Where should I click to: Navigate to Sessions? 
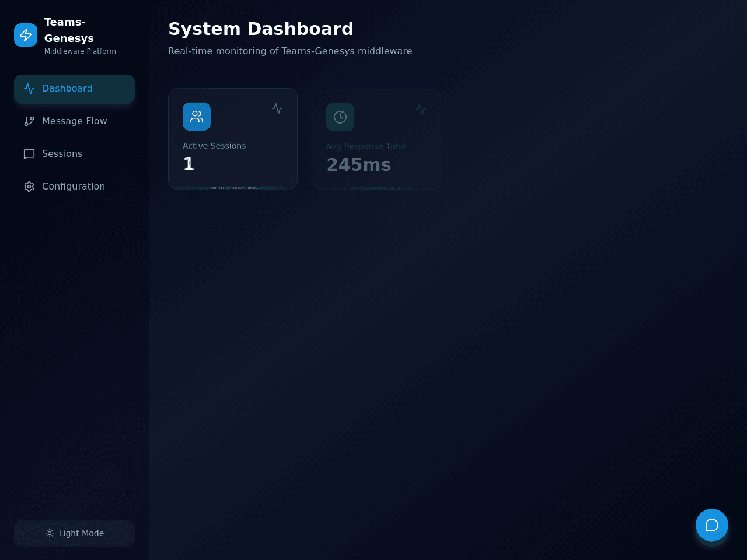pyautogui.click(x=75, y=154)
